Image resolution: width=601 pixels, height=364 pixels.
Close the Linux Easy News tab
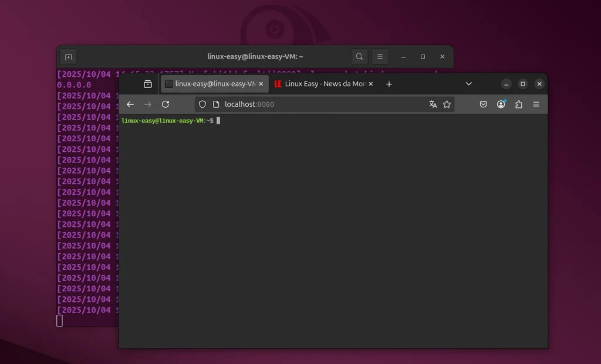(371, 84)
